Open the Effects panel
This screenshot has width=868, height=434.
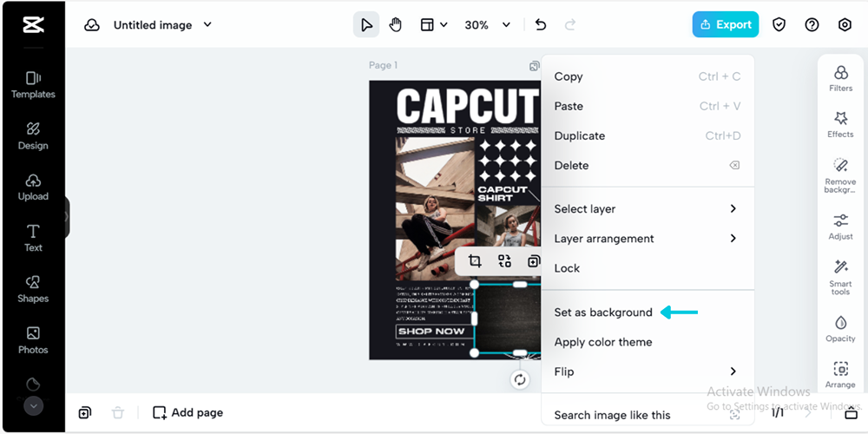[x=840, y=124]
